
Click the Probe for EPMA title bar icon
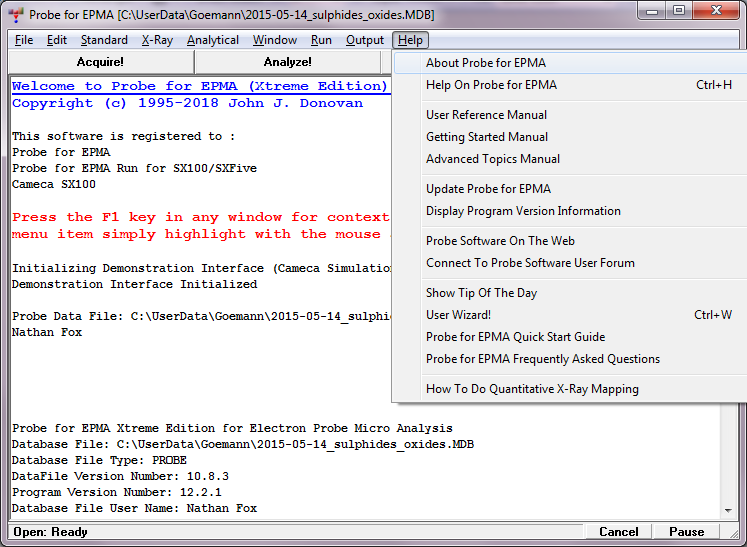15,14
